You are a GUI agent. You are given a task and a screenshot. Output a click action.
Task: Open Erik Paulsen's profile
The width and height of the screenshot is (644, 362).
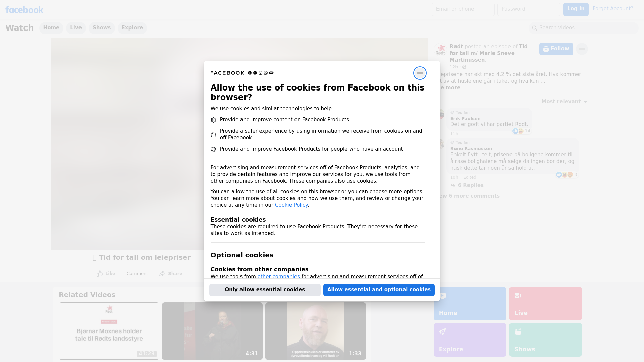pyautogui.click(x=465, y=119)
